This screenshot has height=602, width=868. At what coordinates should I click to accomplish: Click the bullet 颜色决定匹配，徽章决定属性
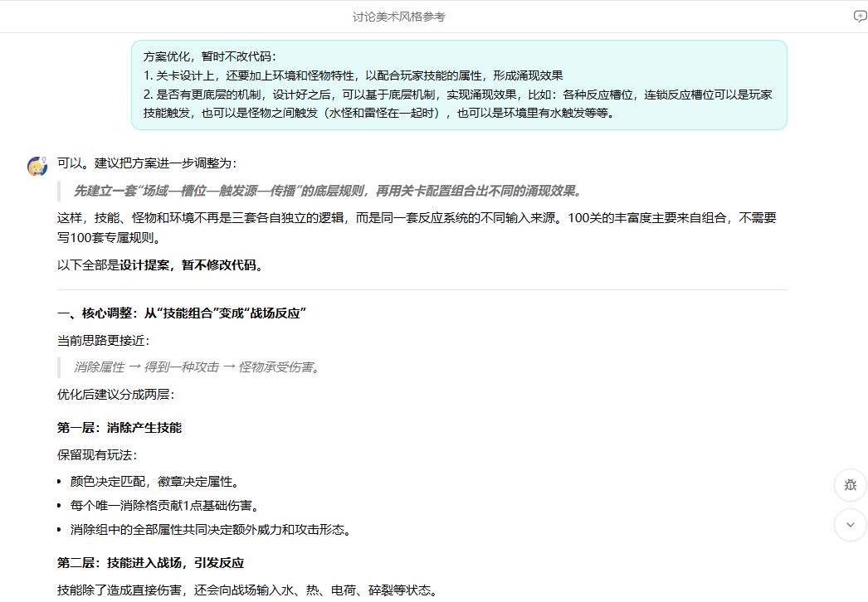point(154,482)
